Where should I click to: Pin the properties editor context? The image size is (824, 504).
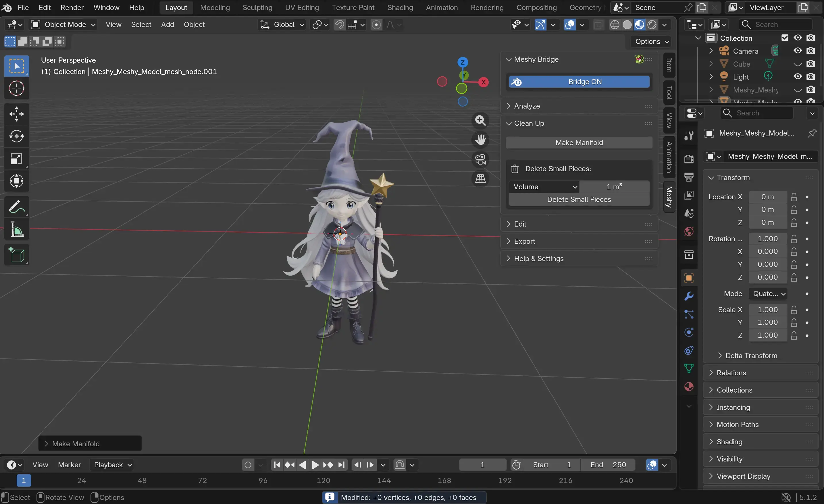[x=812, y=133]
